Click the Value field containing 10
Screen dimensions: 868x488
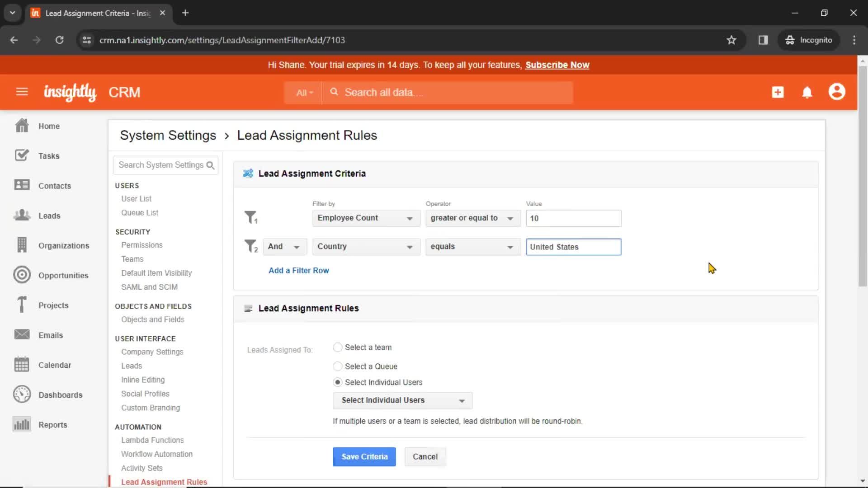[573, 218]
